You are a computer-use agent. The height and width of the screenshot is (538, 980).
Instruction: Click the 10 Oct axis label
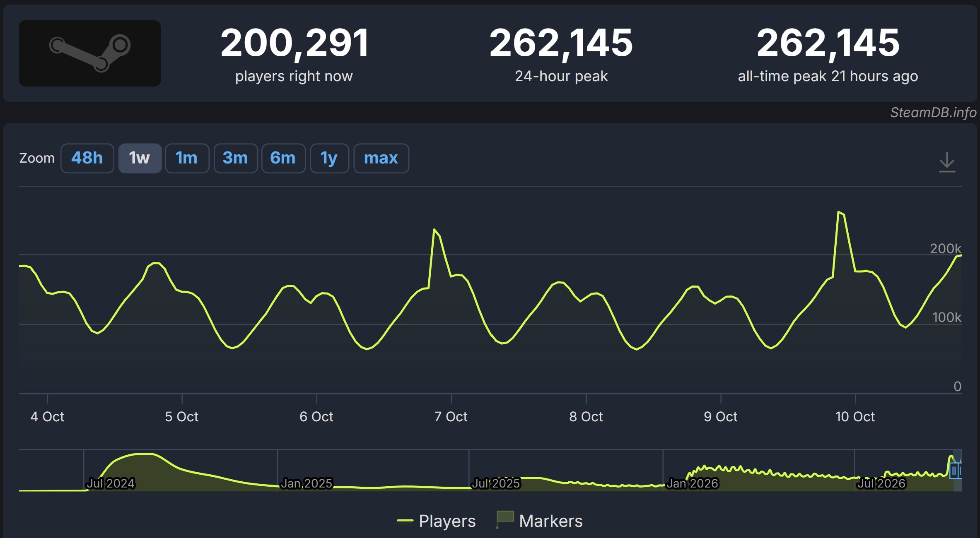[x=855, y=416]
